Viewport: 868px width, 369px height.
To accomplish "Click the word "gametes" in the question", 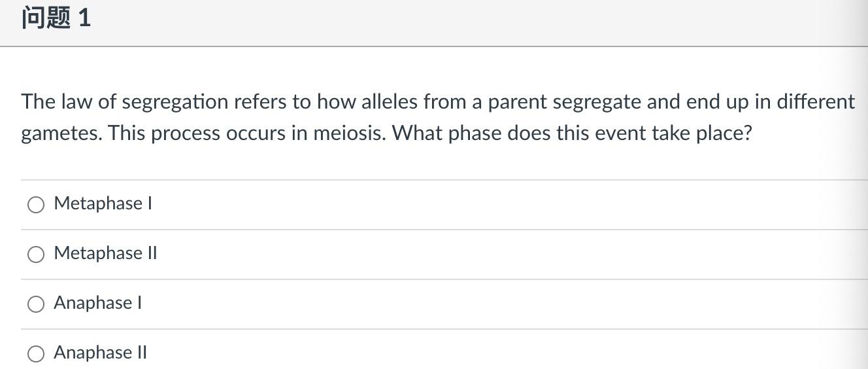I will [x=61, y=133].
